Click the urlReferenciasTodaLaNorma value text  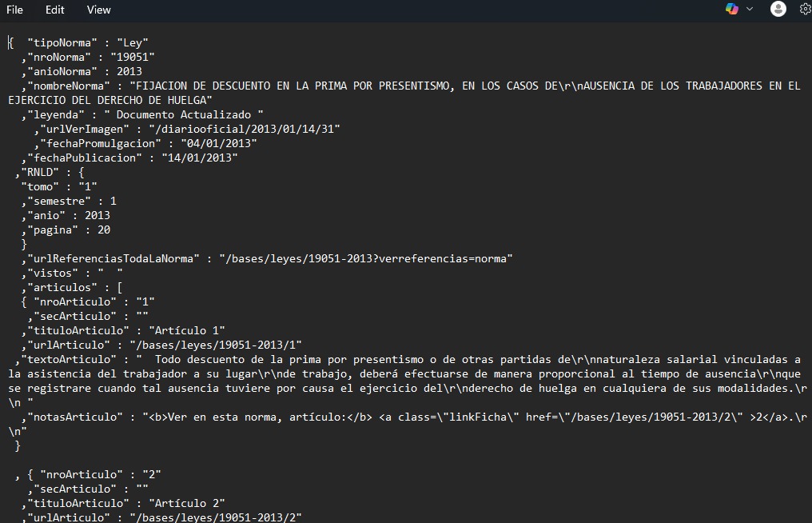click(x=365, y=258)
